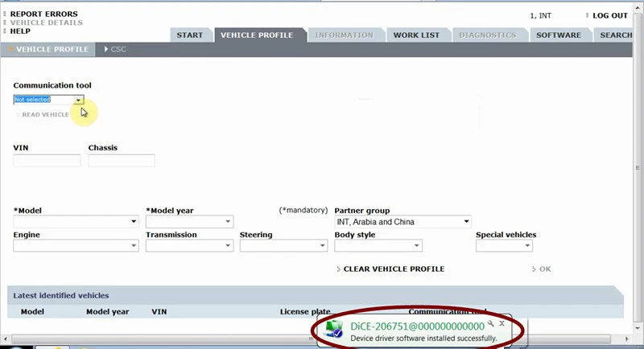
Task: Click the device driver installed icon
Action: coord(334,330)
